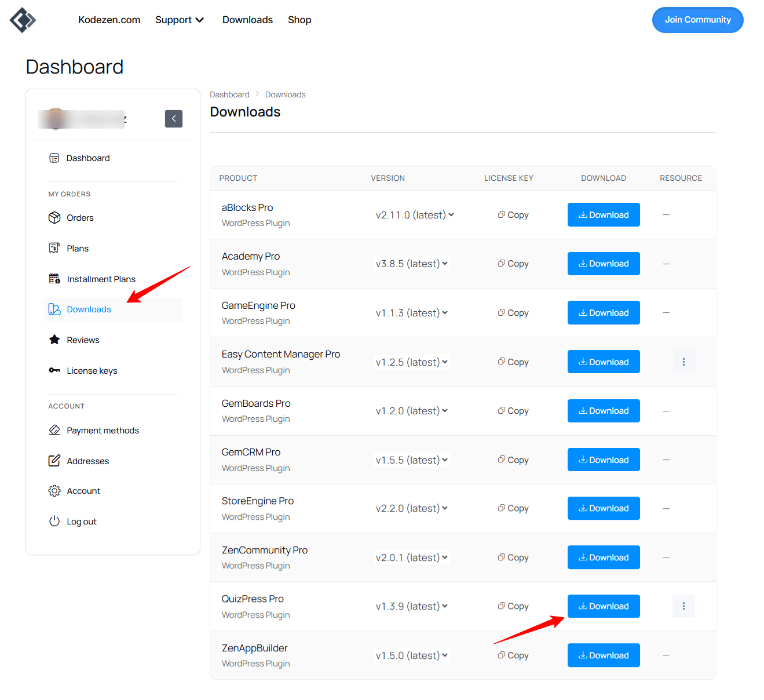Copy license key for GemCRM Pro
The image size is (764, 700).
pyautogui.click(x=513, y=460)
